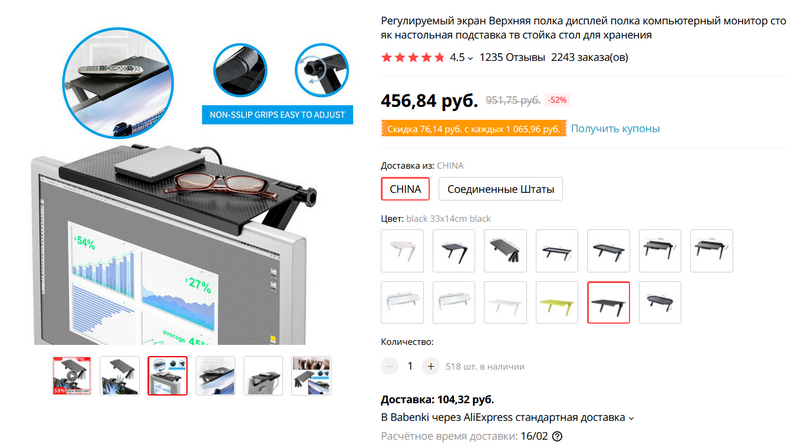Open the last gallery thumbnail image

coord(311,376)
